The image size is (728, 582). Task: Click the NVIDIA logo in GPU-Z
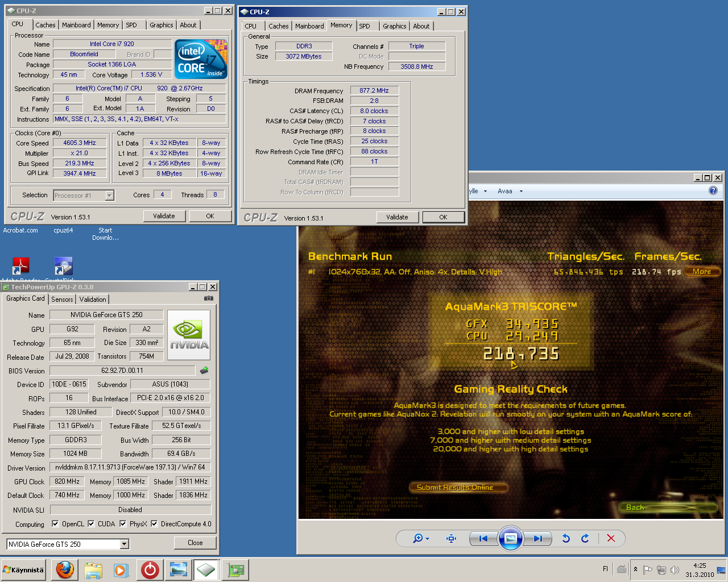point(189,335)
